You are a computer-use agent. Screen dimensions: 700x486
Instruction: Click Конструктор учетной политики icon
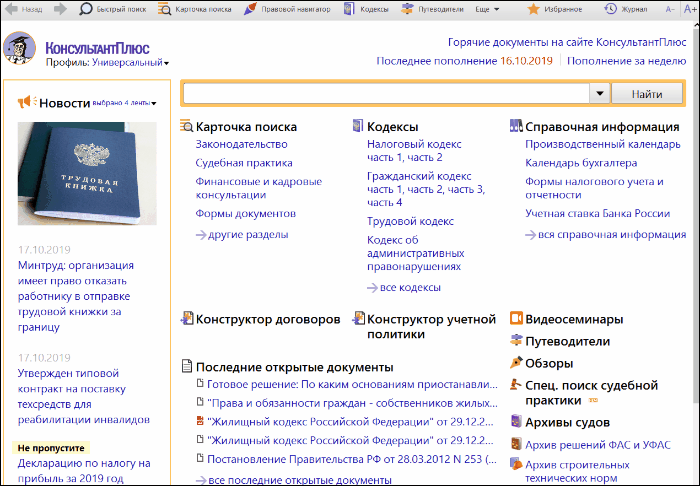(358, 319)
